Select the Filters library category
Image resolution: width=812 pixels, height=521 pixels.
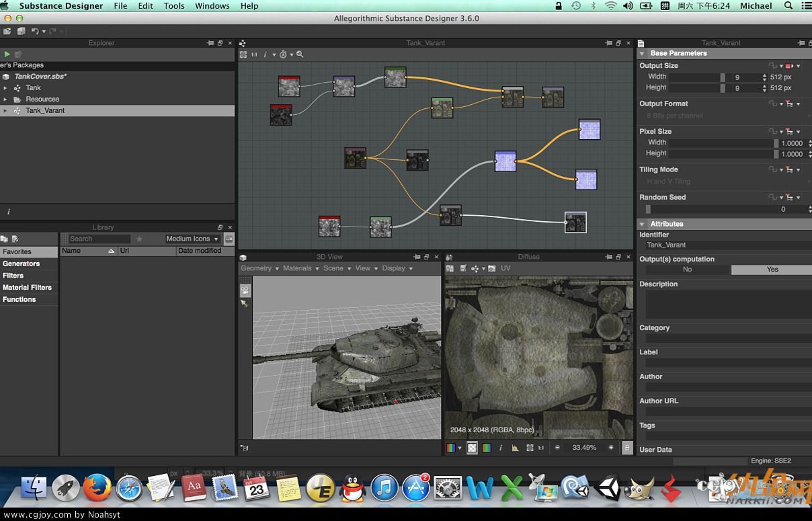(29, 276)
